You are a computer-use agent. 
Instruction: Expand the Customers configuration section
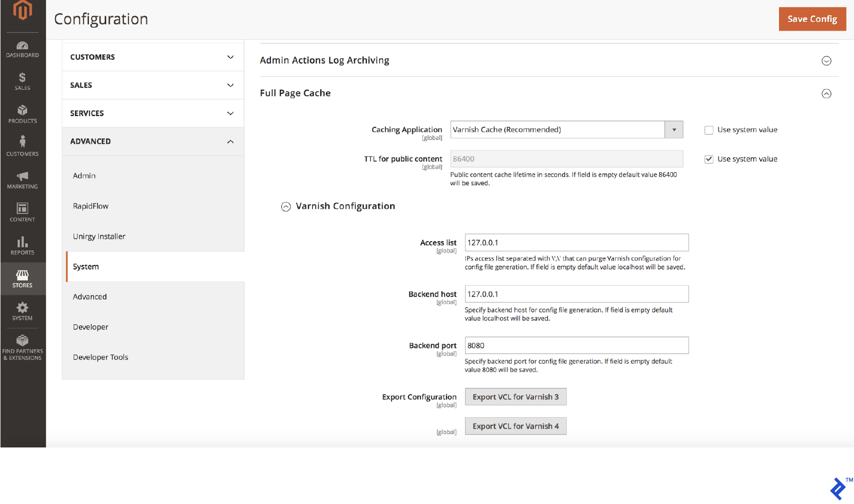point(152,57)
